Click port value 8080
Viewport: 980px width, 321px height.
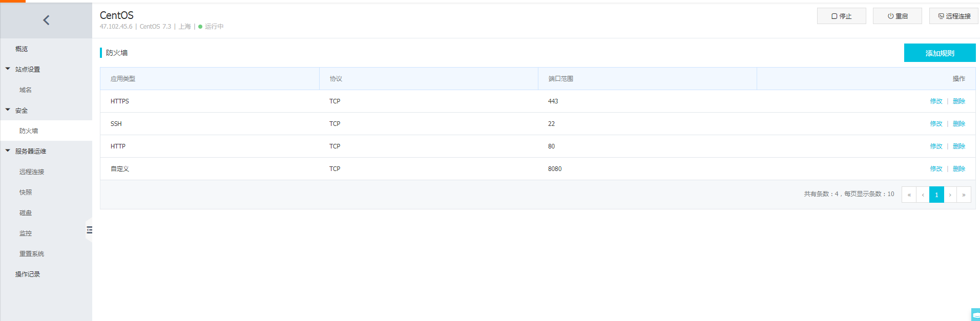point(555,169)
